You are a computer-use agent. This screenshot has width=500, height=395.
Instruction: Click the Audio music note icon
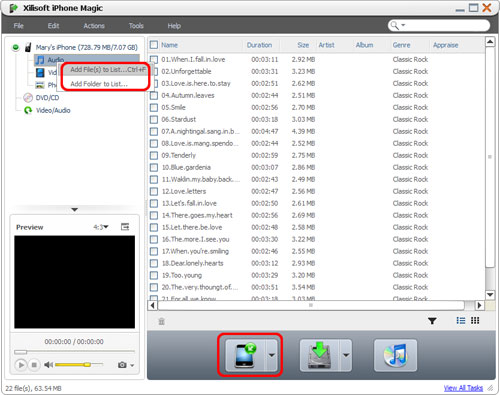pos(40,60)
